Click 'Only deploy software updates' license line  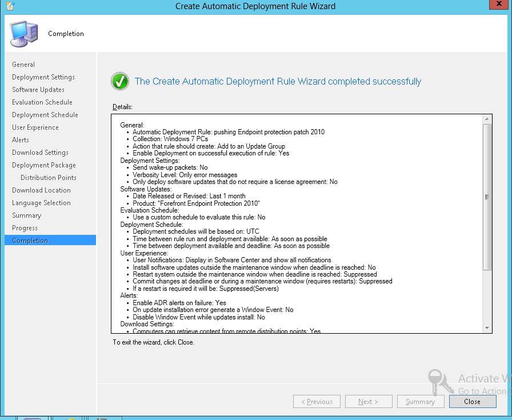pyautogui.click(x=235, y=182)
